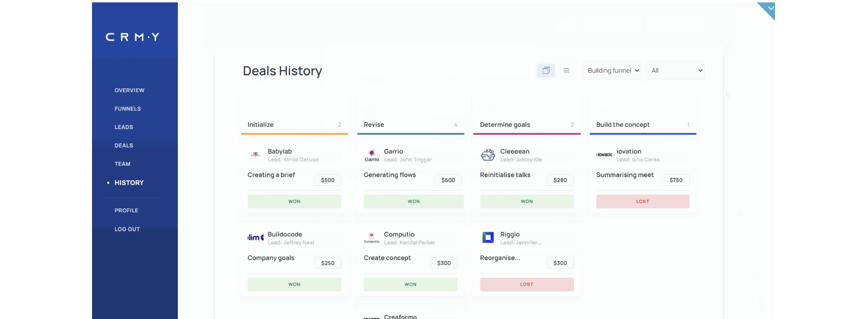This screenshot has height=319, width=868.
Task: Expand the top-right corner chevron
Action: pyautogui.click(x=770, y=8)
